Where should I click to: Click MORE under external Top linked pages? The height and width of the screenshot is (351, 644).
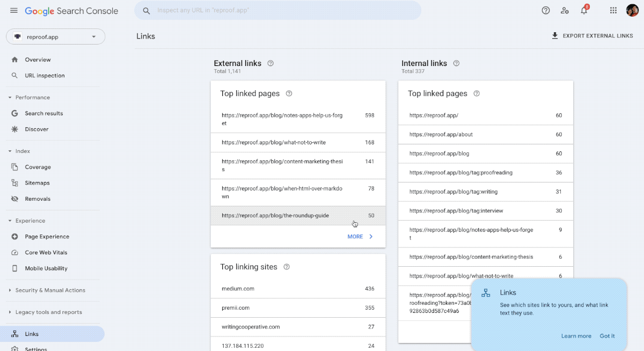pos(360,237)
